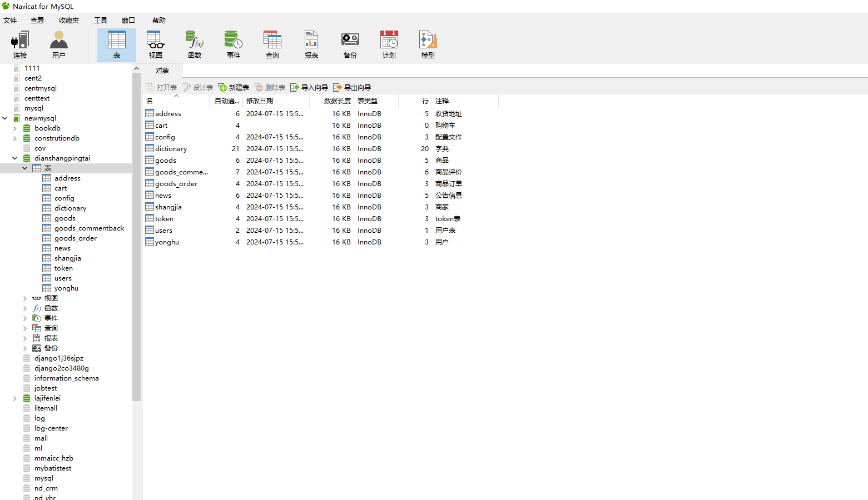868x500 pixels.
Task: Click the news row in object list
Action: 321,195
